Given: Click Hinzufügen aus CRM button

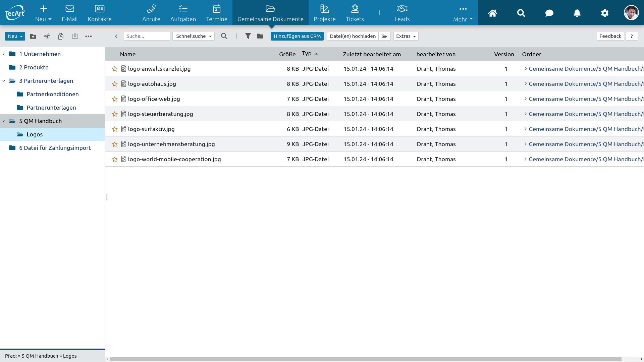Looking at the screenshot, I should point(297,36).
